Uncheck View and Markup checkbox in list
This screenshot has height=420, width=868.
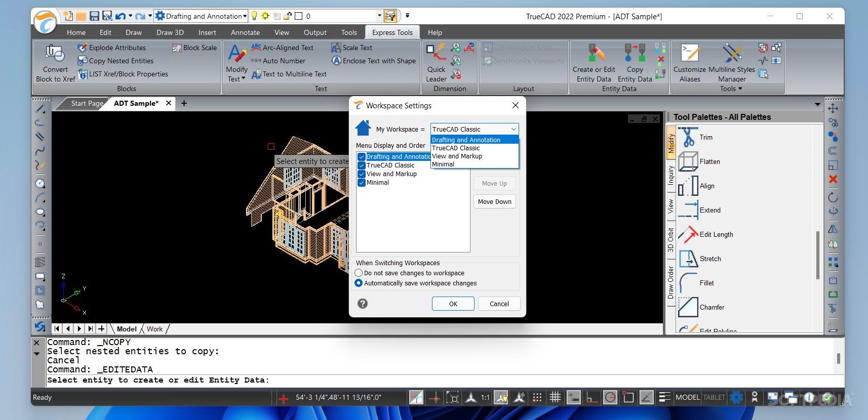[x=362, y=174]
